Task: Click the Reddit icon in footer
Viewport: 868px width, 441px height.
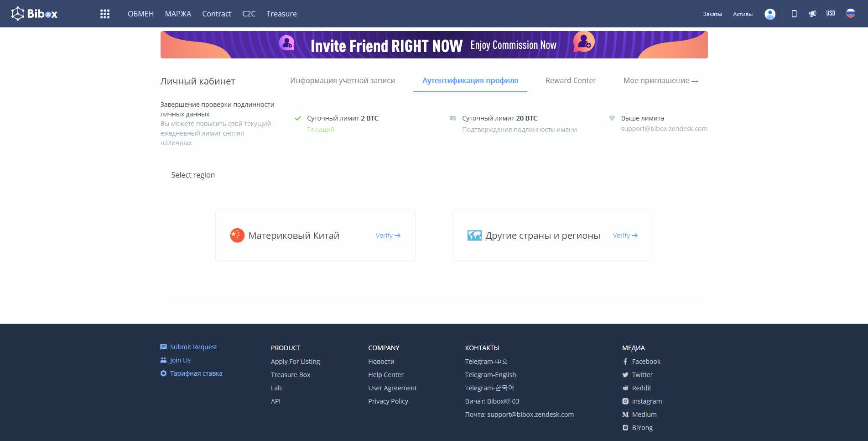Action: pyautogui.click(x=625, y=388)
